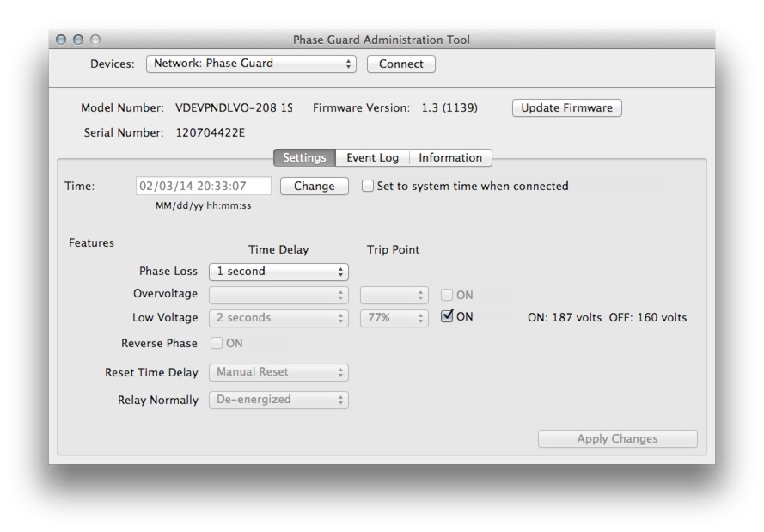Click the serial number 120704422E
The height and width of the screenshot is (532, 764).
click(x=210, y=132)
